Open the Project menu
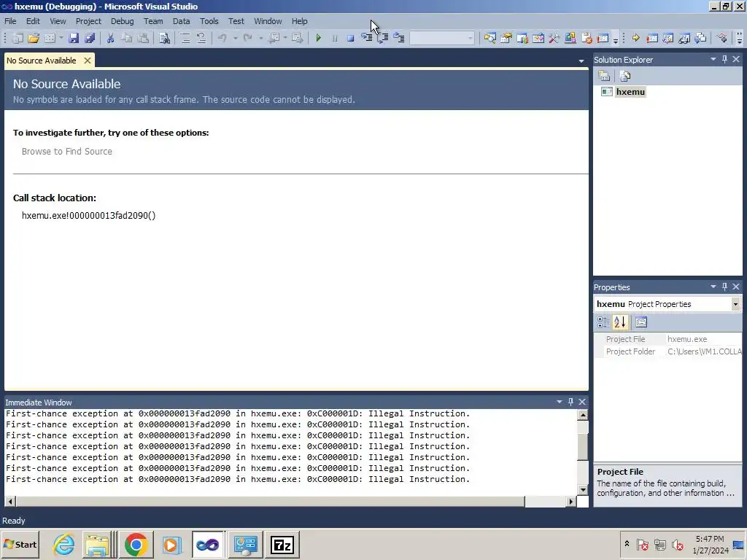747x560 pixels. pyautogui.click(x=88, y=21)
